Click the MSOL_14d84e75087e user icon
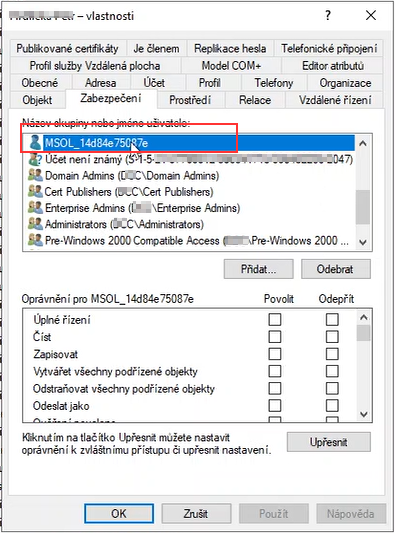The height and width of the screenshot is (533, 395). [35, 142]
